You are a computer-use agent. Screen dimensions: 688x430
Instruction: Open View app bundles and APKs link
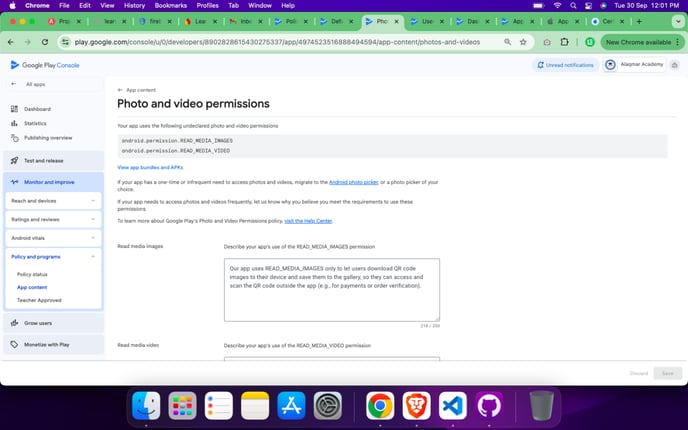(x=150, y=167)
